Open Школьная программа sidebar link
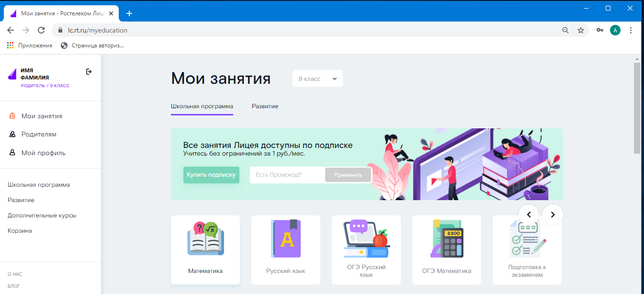This screenshot has width=644, height=294. 39,185
